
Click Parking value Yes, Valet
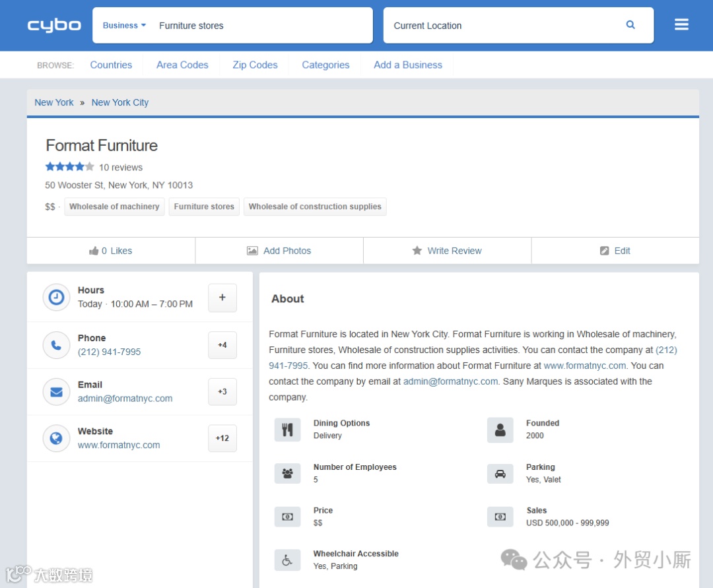(543, 480)
